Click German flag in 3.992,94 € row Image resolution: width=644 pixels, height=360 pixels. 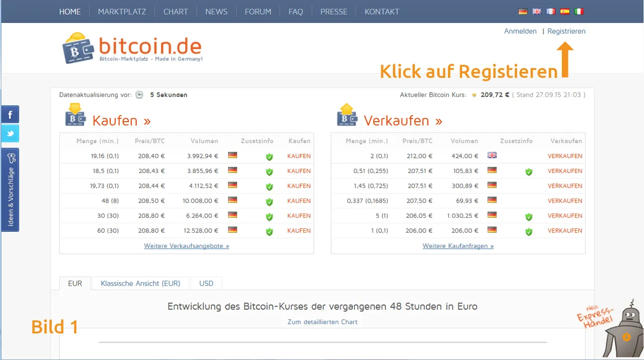[x=232, y=155]
